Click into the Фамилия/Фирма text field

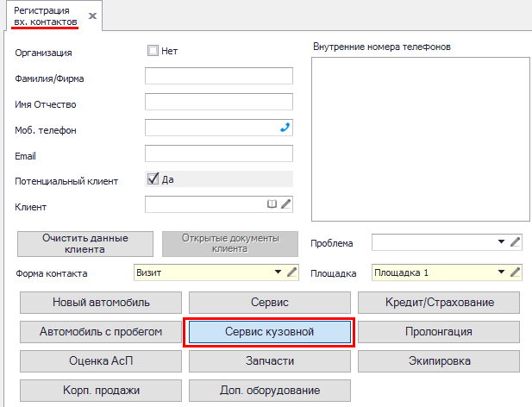click(219, 76)
